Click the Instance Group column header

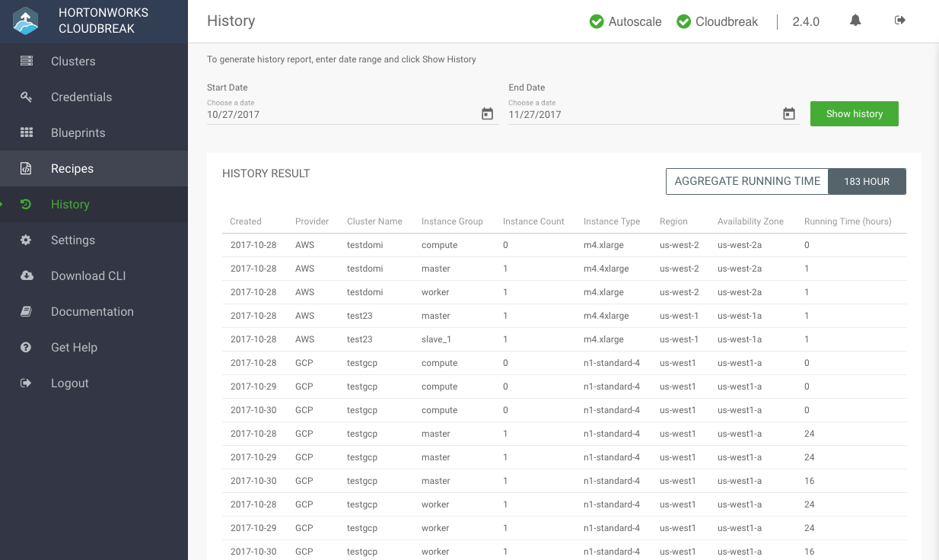[x=452, y=221]
